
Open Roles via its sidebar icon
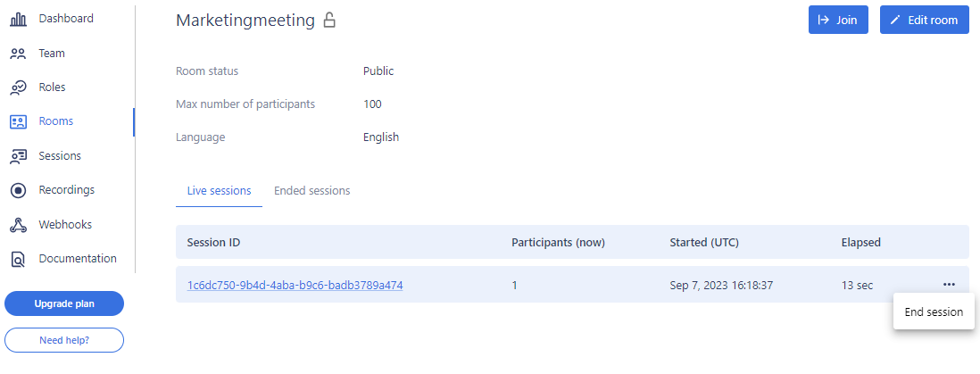[18, 87]
